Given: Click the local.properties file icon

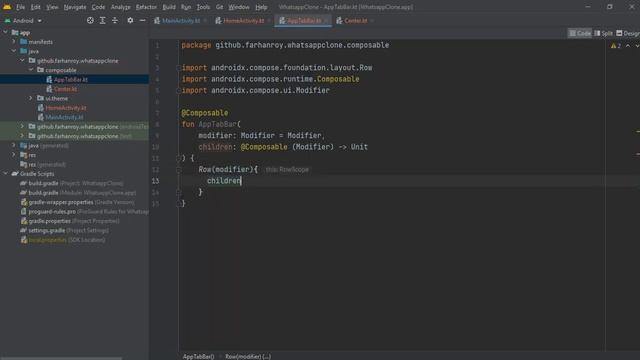Looking at the screenshot, I should (24, 240).
